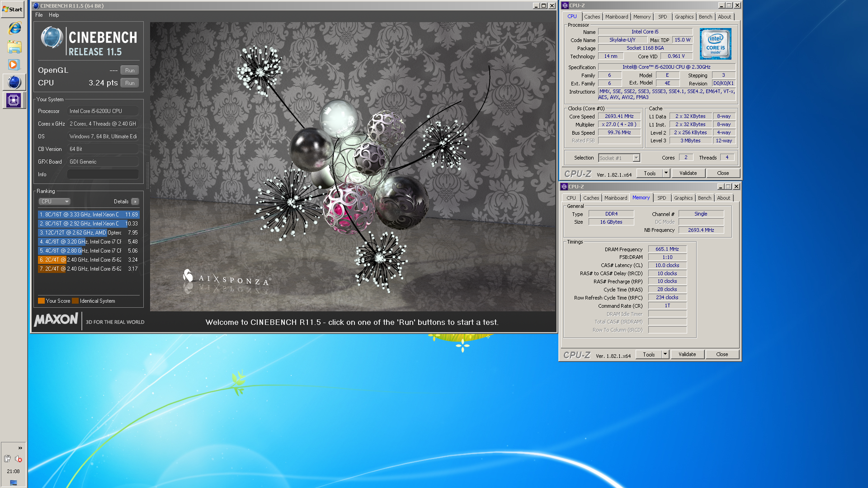This screenshot has height=488, width=868.
Task: Run the OpenGL benchmark
Action: (x=130, y=70)
